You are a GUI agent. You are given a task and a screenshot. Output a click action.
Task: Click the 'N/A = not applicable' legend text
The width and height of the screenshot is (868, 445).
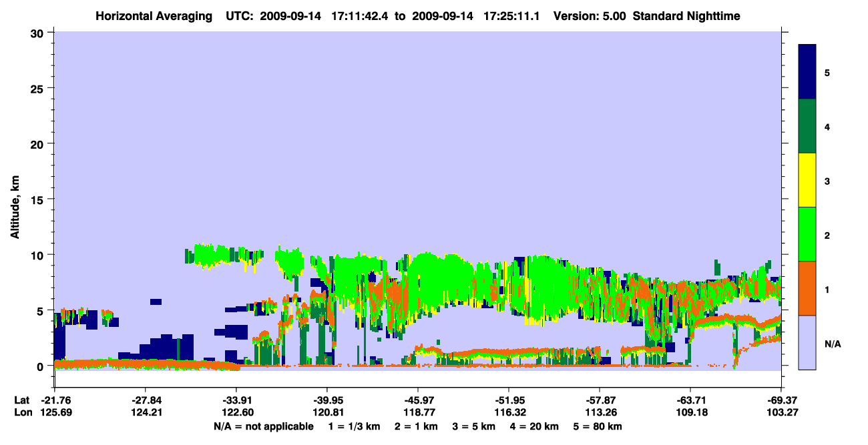coord(263,426)
